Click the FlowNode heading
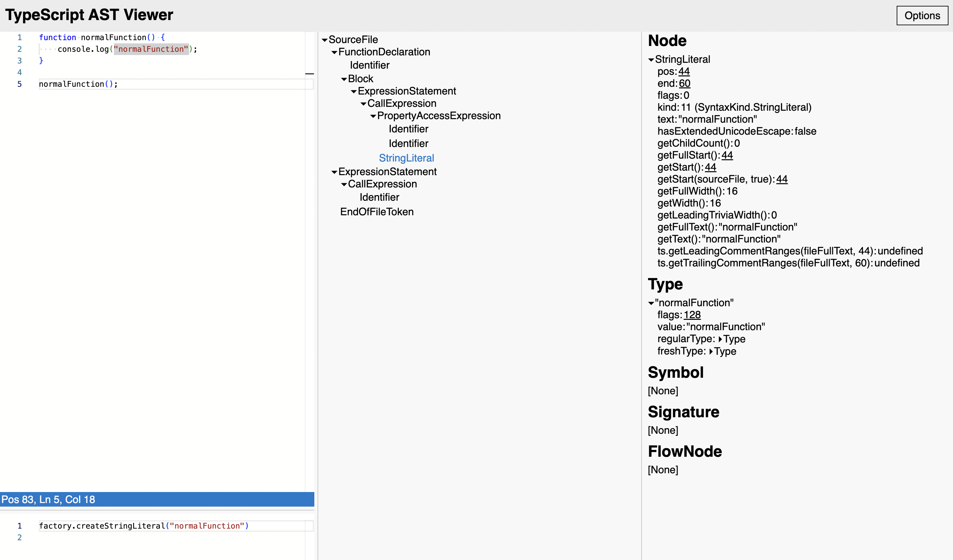Screen dimensions: 953x560 685,452
